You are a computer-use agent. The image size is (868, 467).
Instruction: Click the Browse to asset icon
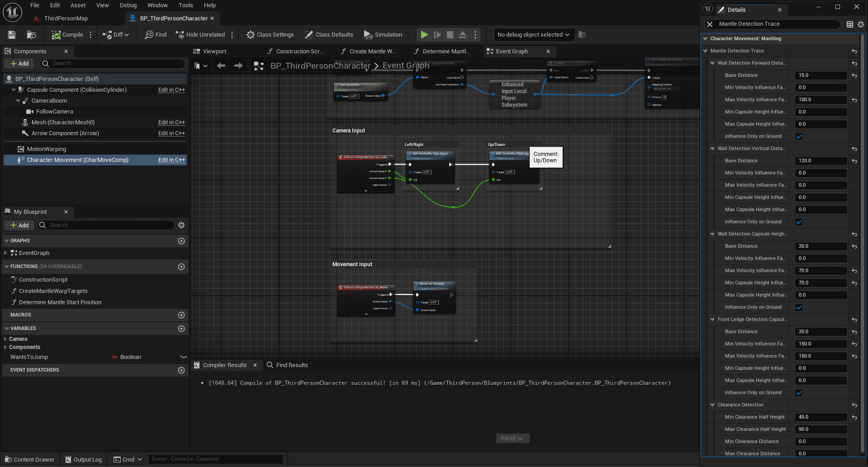(31, 35)
